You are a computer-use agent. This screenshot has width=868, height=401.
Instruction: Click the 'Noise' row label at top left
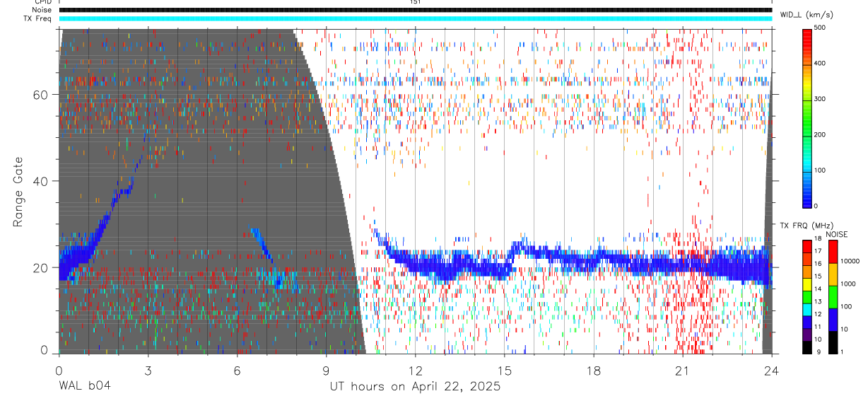pos(41,10)
